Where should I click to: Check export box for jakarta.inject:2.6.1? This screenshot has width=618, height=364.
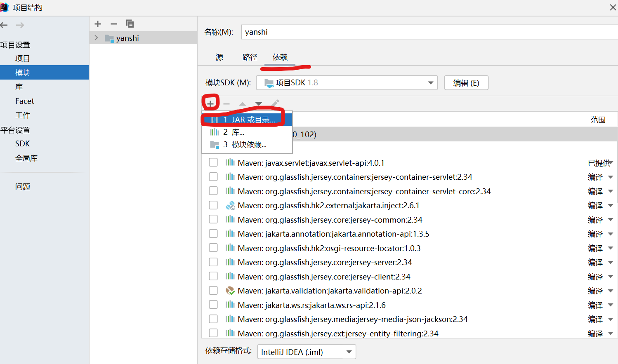(213, 205)
